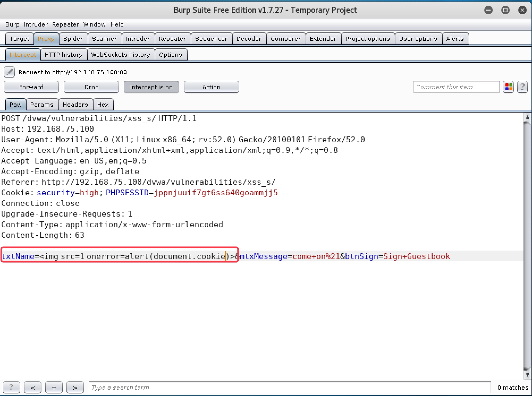Click the 0 matches search count label
The image size is (532, 396).
[513, 388]
